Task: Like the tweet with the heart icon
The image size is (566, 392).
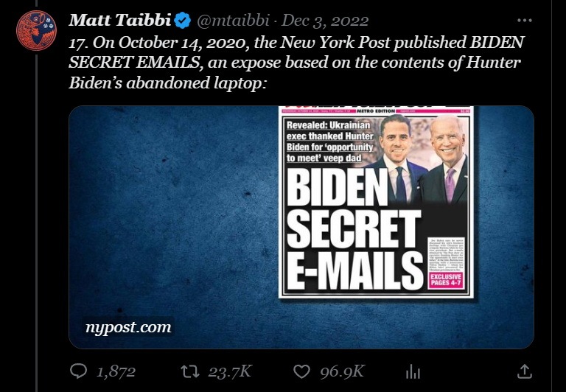Action: (301, 371)
